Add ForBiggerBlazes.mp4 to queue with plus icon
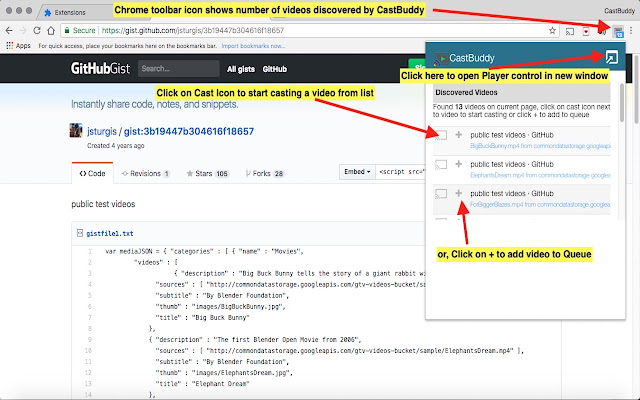640x400 pixels. click(x=459, y=193)
